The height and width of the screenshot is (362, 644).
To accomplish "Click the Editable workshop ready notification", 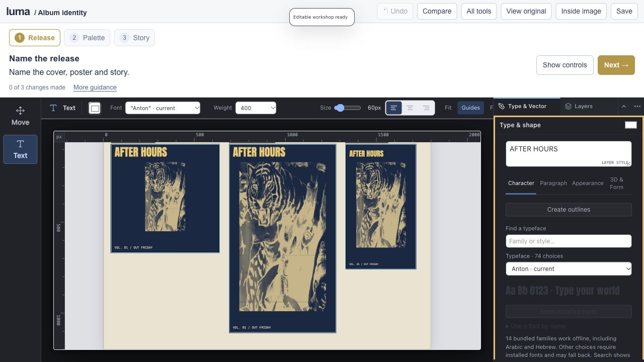I will 322,17.
